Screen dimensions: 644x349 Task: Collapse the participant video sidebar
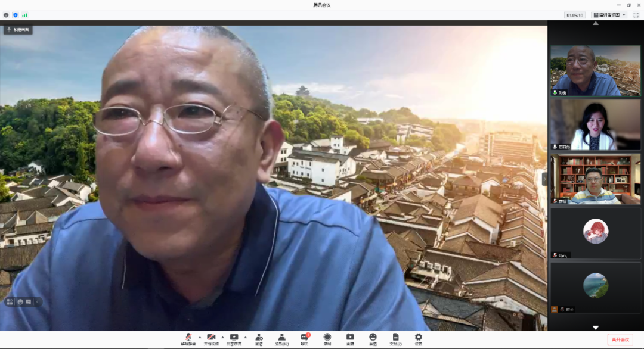(544, 179)
